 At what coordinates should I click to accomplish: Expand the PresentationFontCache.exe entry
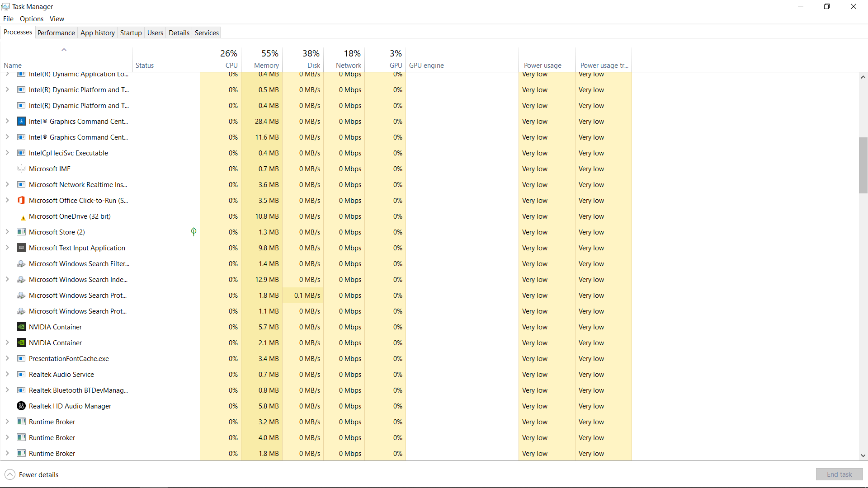[x=7, y=358]
